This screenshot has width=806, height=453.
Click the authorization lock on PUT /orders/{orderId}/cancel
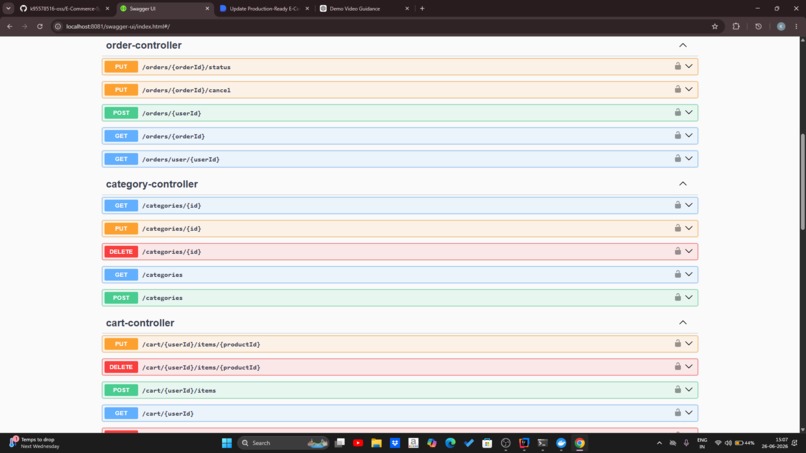(x=677, y=89)
